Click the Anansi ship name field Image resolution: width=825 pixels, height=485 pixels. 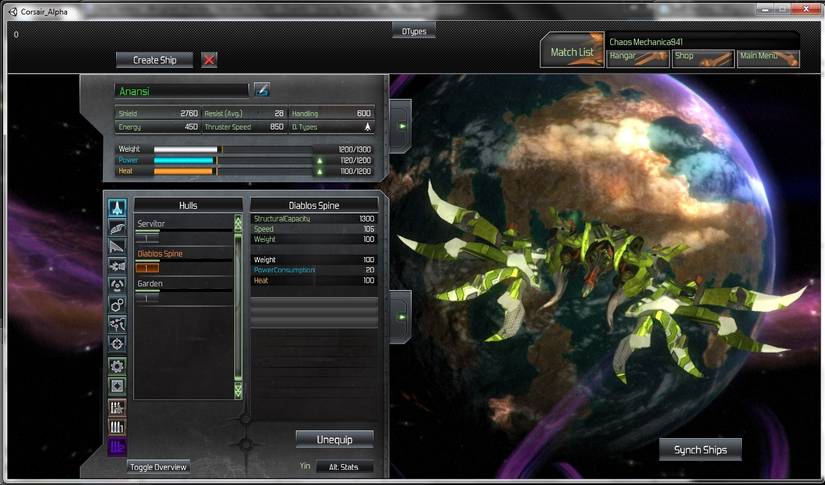point(181,91)
